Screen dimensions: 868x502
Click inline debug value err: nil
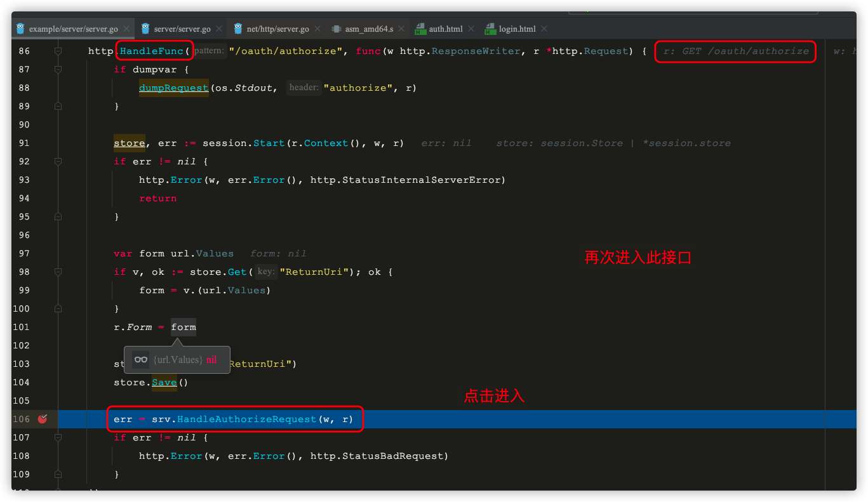[446, 143]
